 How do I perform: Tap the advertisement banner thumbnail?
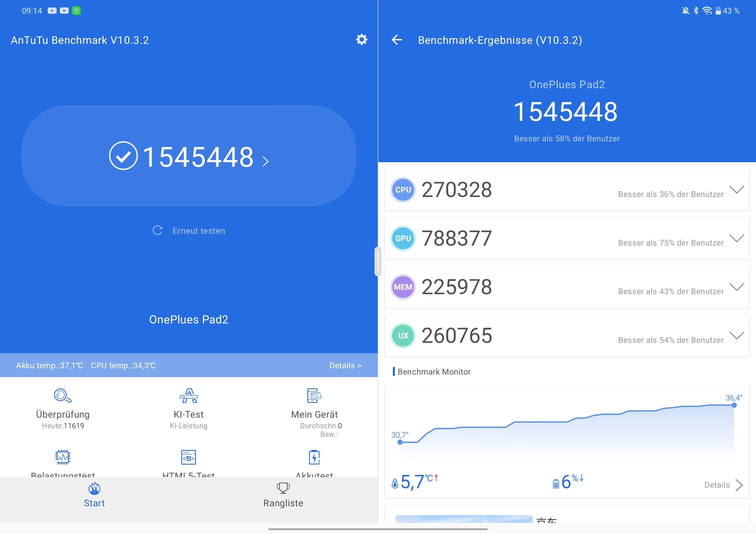(464, 519)
